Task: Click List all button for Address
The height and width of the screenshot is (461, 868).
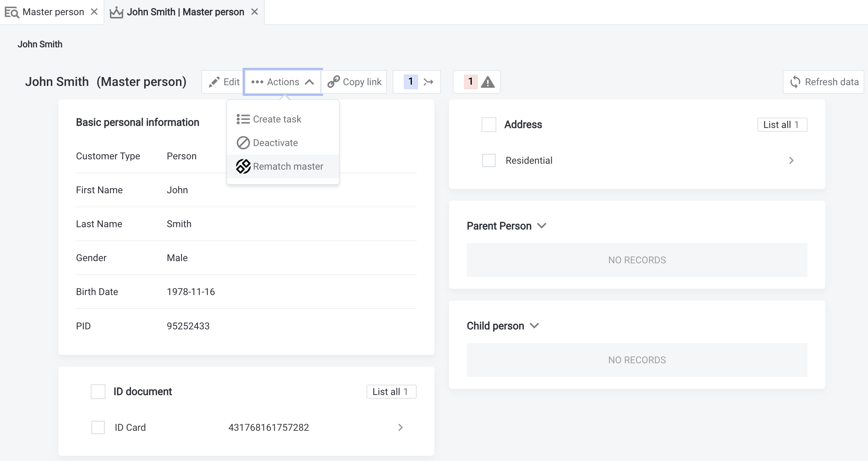Action: tap(782, 125)
